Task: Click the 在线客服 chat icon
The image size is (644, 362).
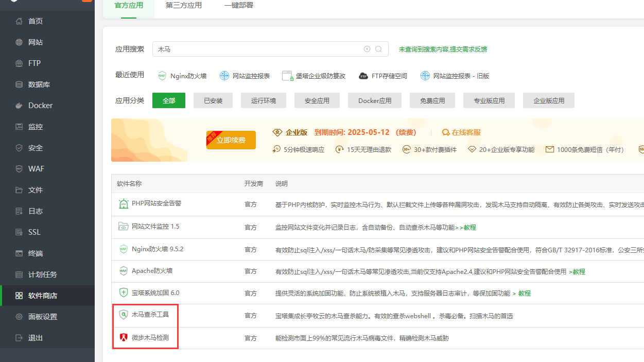Action: 446,132
